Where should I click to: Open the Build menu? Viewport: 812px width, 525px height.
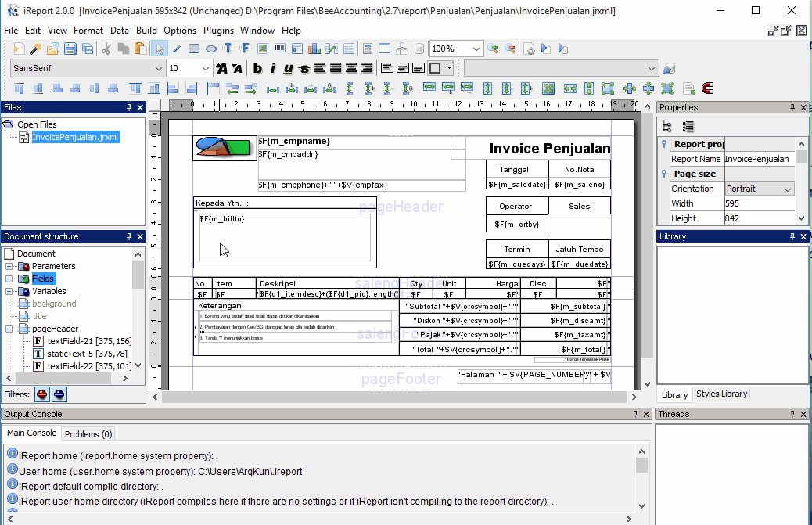pos(146,31)
